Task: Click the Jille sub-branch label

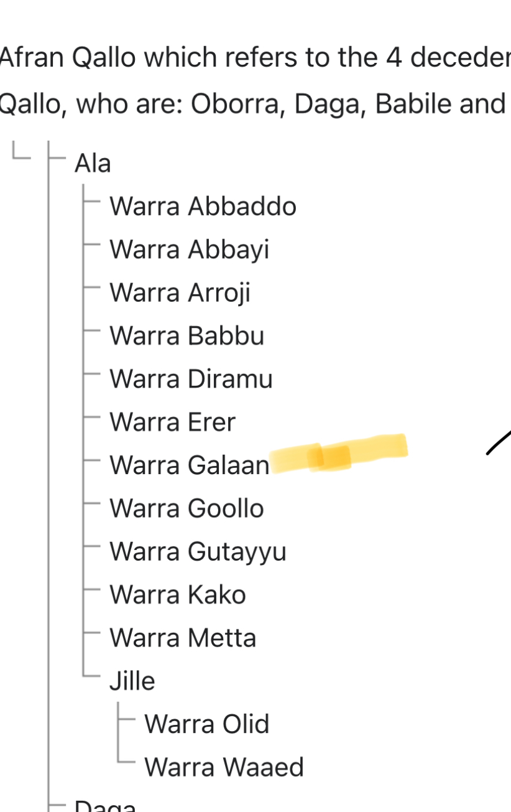Action: (132, 681)
